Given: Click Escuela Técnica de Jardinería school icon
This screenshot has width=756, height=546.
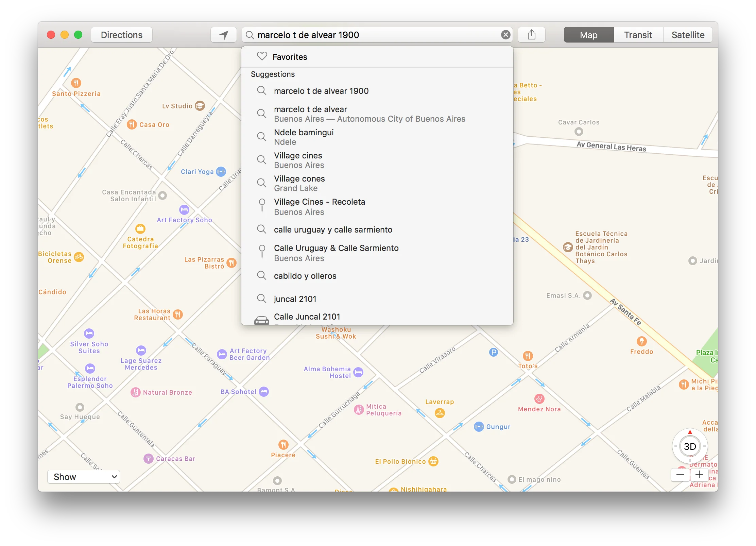Looking at the screenshot, I should 568,247.
